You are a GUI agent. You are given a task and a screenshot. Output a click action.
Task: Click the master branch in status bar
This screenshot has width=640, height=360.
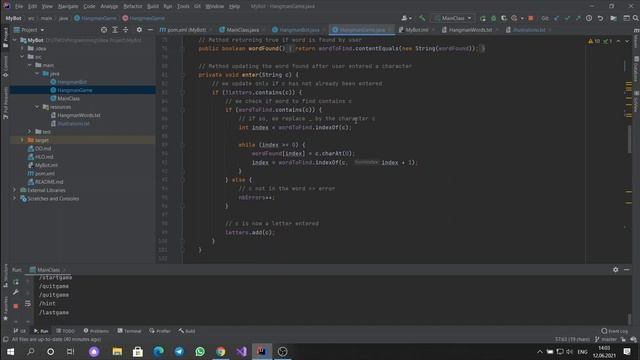606,339
